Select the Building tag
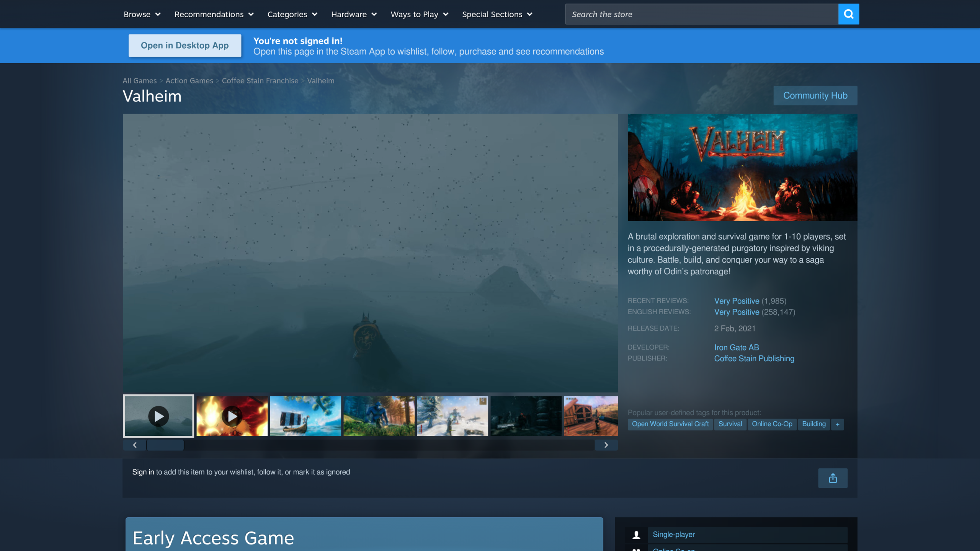This screenshot has width=980, height=551. point(814,424)
